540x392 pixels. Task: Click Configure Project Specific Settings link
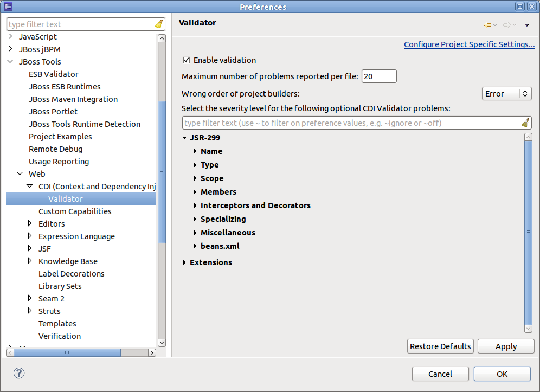click(x=469, y=44)
